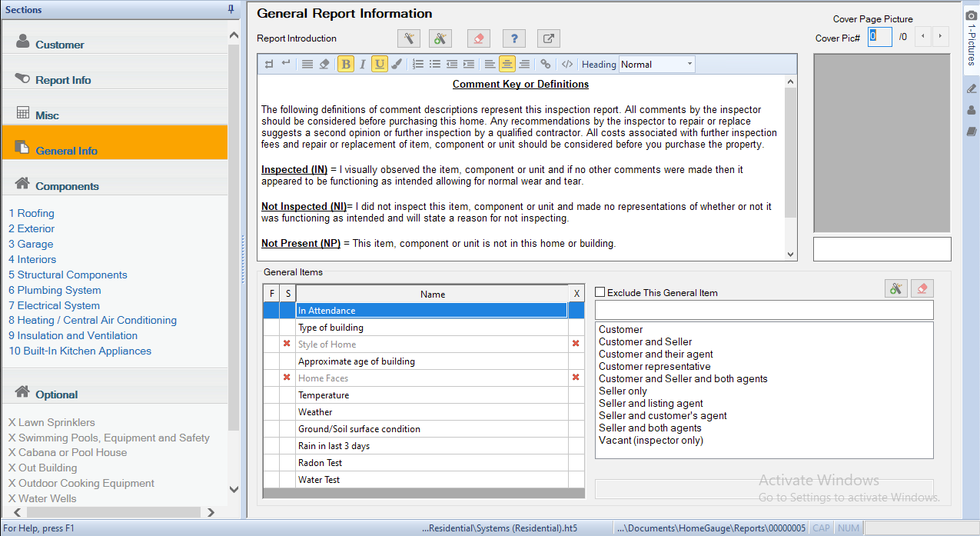Viewport: 980px width, 536px height.
Task: Insert a hyperlink using the link icon
Action: coord(546,65)
